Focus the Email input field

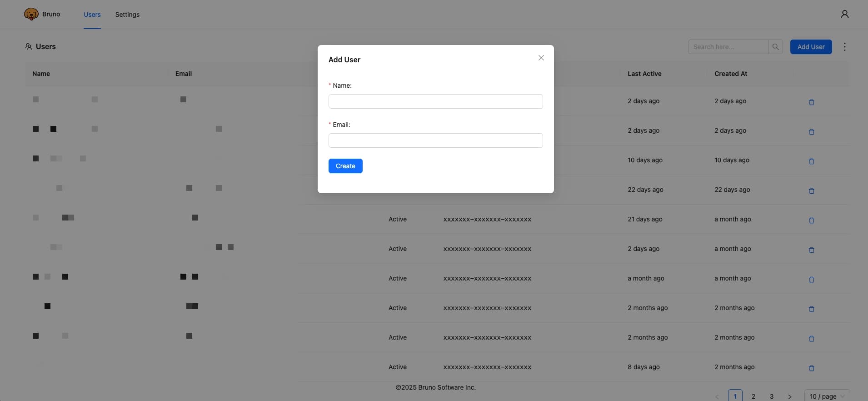click(435, 140)
